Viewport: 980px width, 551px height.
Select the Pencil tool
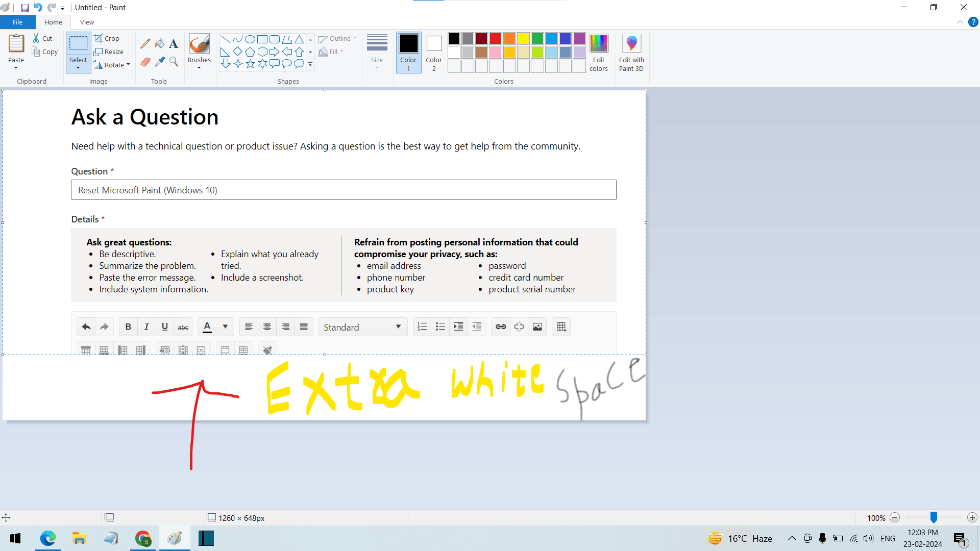(x=145, y=44)
